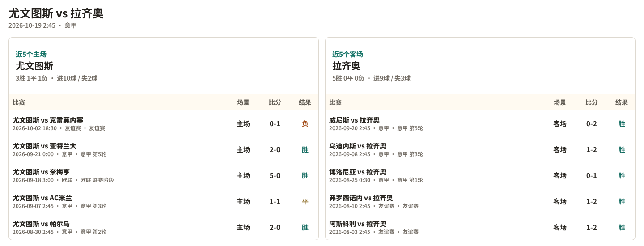Click the 拉齐奥 panel heading
Viewport: 644px width, 246px height.
[x=346, y=66]
